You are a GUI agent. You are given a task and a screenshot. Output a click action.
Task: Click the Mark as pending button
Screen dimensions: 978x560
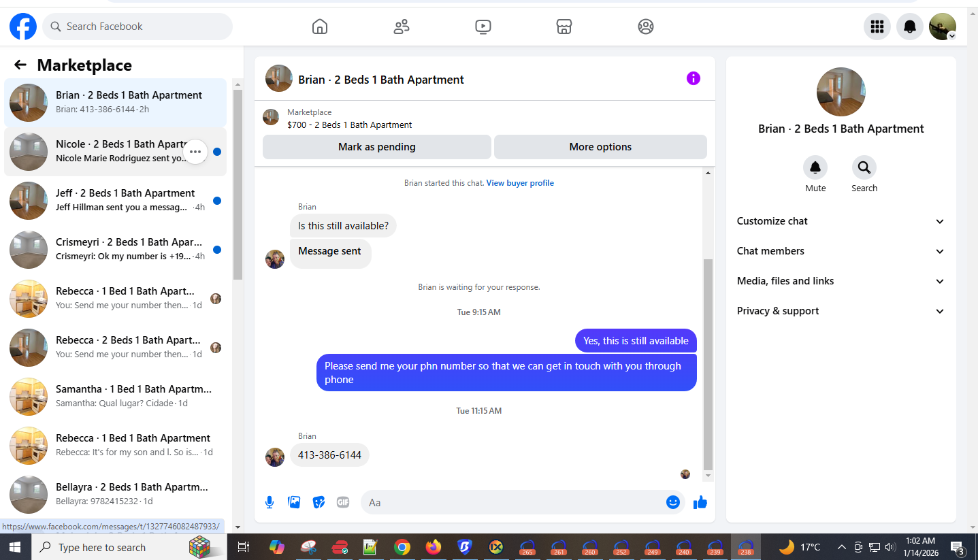pos(377,147)
